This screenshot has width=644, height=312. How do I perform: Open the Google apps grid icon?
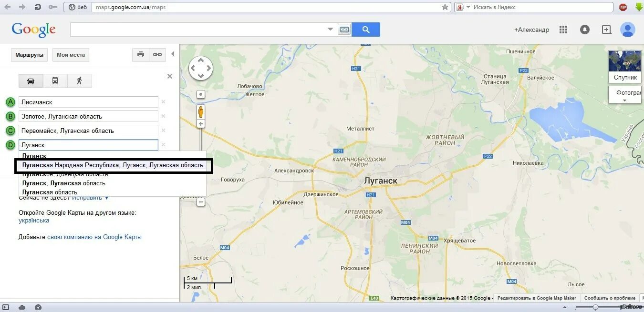(x=563, y=30)
